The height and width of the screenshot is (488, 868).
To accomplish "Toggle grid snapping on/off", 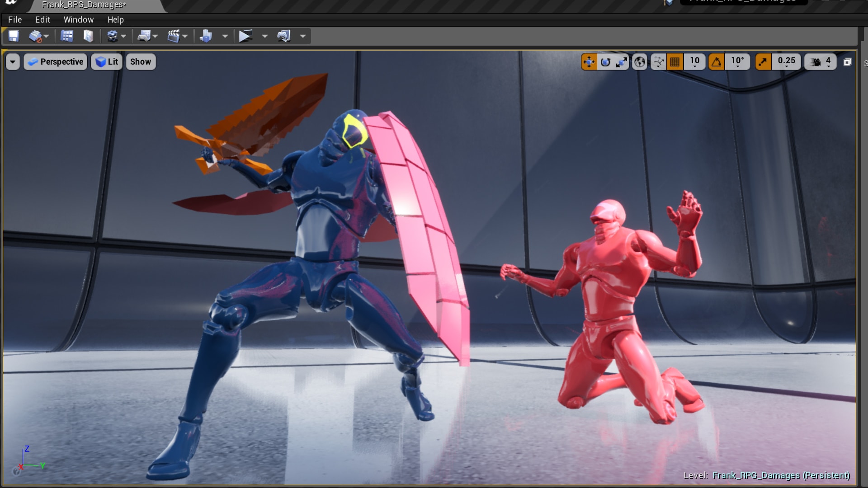I will pyautogui.click(x=675, y=62).
